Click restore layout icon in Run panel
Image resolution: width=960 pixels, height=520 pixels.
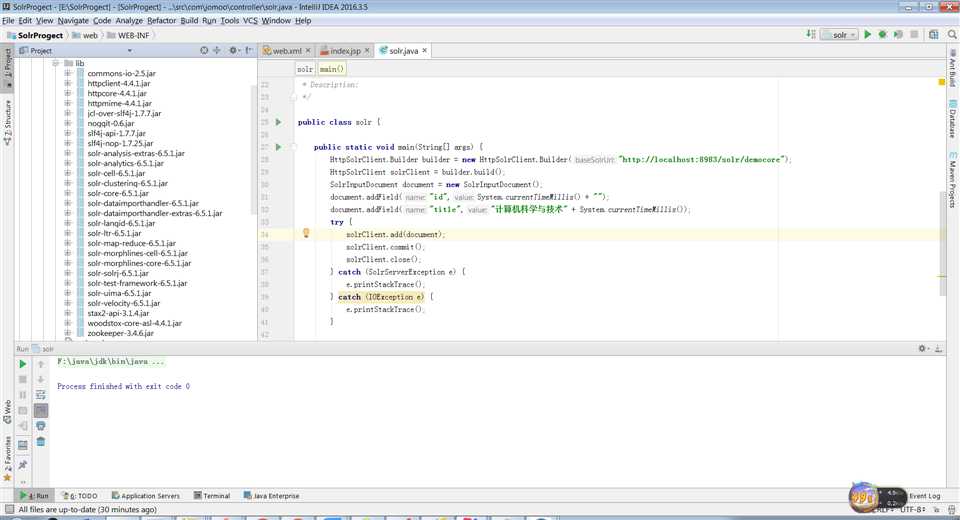(x=23, y=445)
